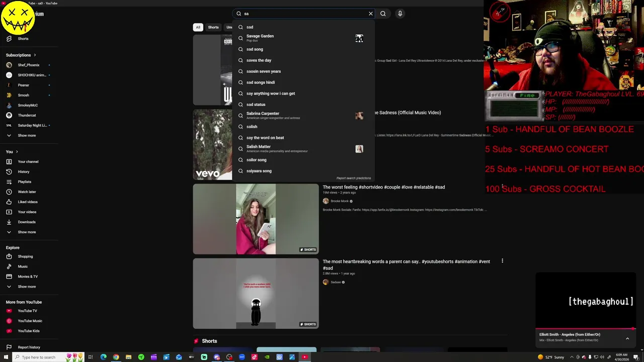644x362 pixels.
Task: Open Brooke Monk channel link
Action: 339,201
